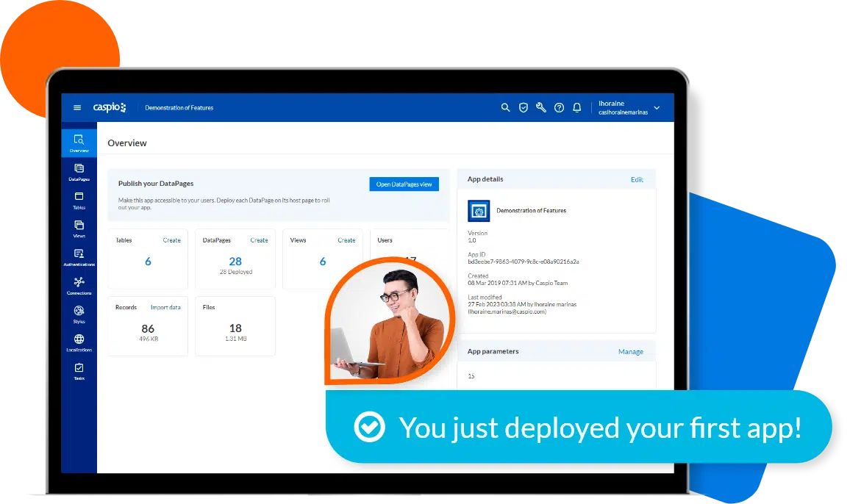Open the notifications bell
Screen dimensions: 850x504
click(x=577, y=107)
